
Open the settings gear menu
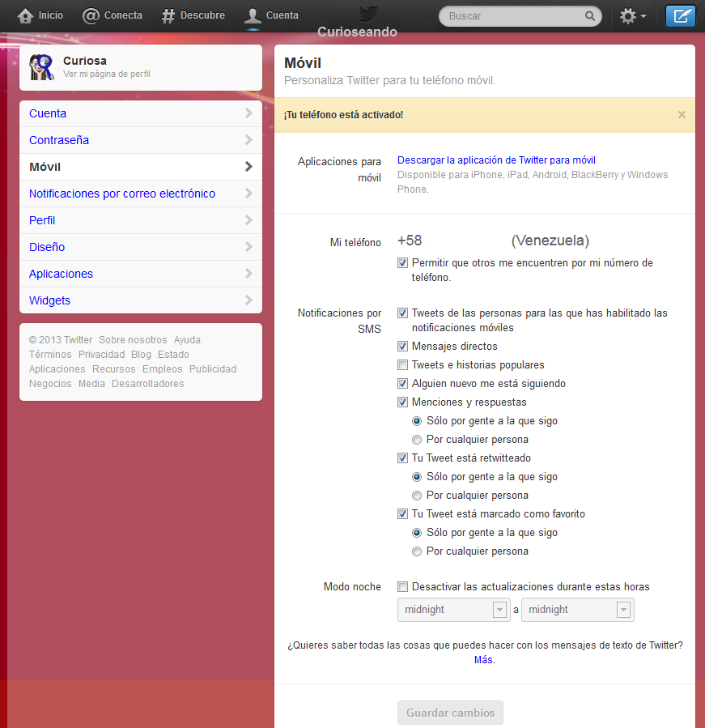point(628,15)
